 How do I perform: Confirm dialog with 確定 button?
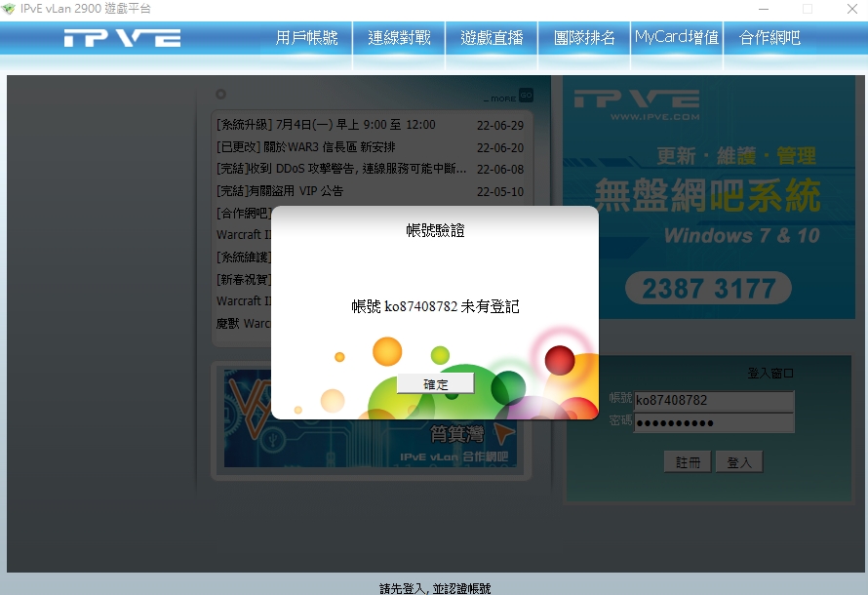[436, 383]
